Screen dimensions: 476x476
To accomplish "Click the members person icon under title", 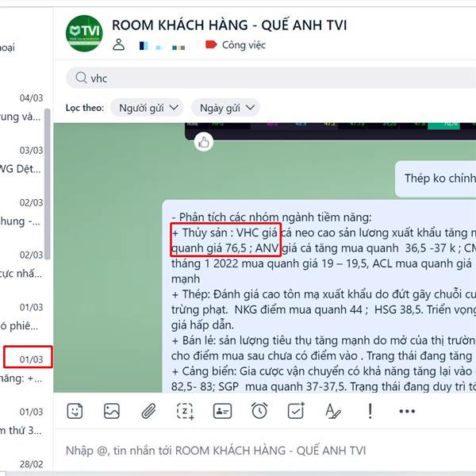I will (x=119, y=44).
